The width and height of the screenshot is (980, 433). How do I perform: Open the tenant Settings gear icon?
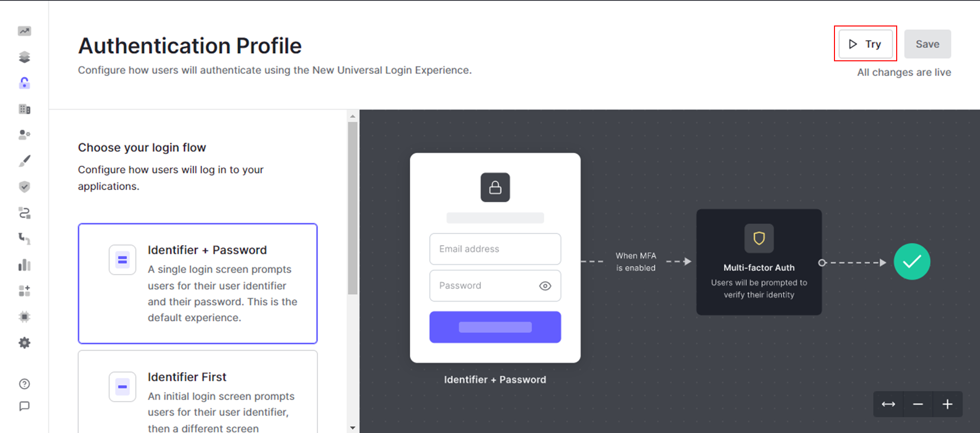tap(24, 342)
